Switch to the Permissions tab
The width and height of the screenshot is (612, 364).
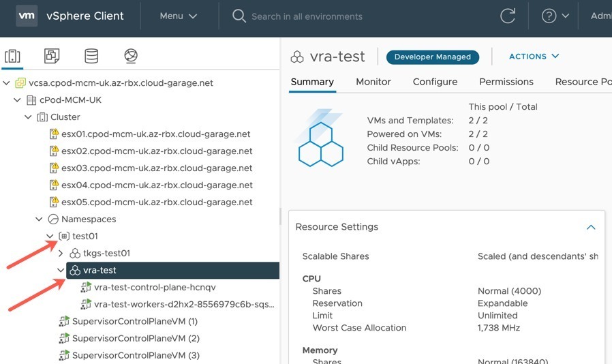point(506,82)
